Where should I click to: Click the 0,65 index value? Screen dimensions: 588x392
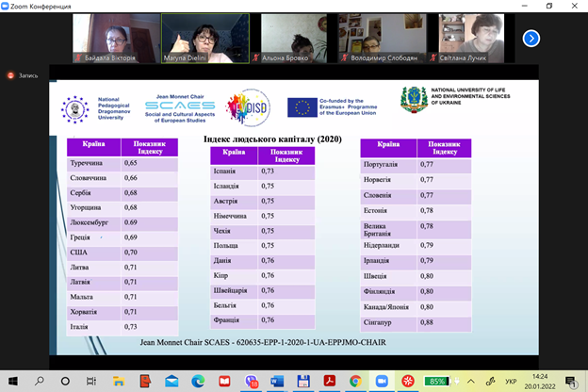130,163
